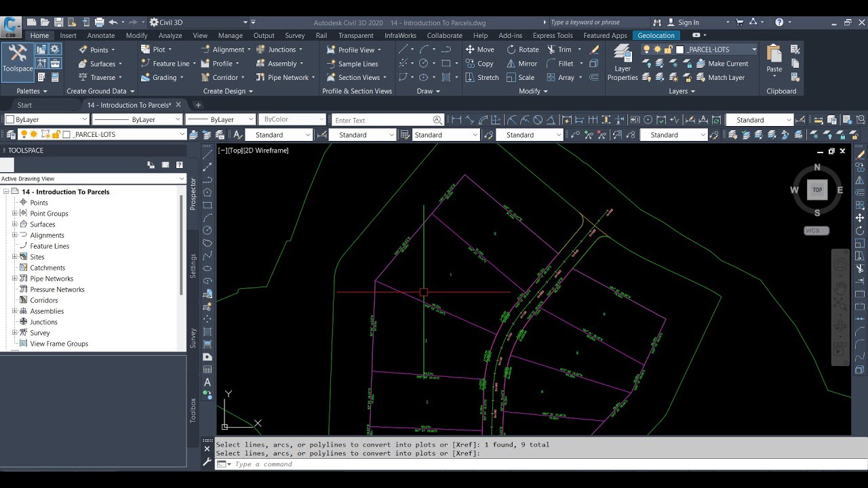Open the Prospector side tab

(x=193, y=193)
